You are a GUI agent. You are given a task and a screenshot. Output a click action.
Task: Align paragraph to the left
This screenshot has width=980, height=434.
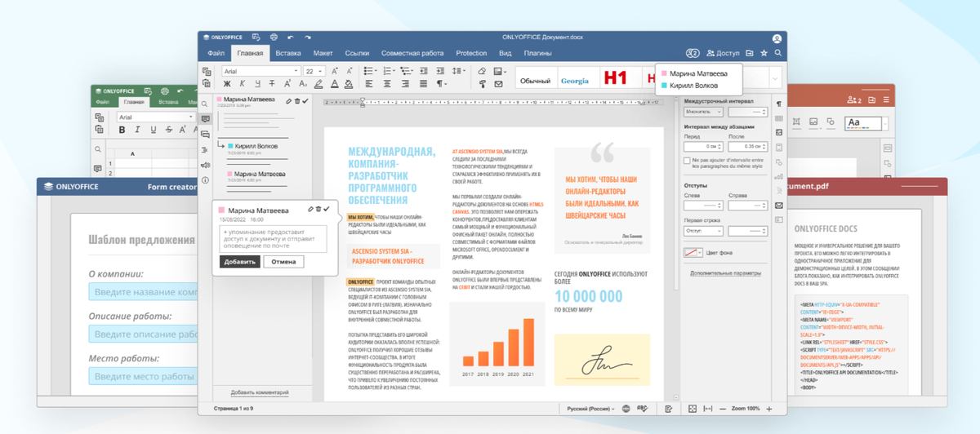368,83
